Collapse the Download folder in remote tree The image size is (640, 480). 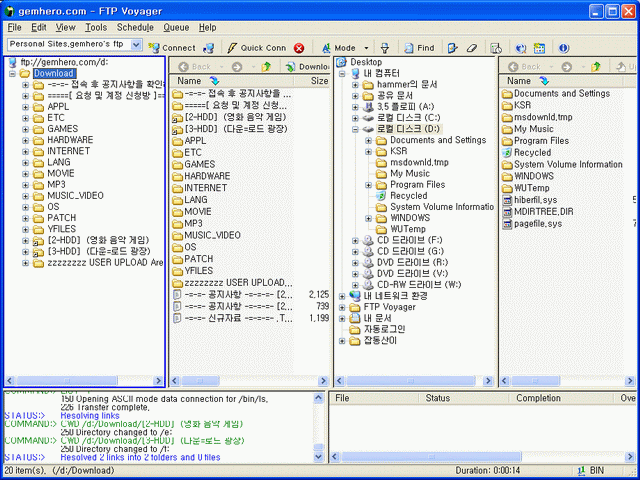pyautogui.click(x=12, y=74)
